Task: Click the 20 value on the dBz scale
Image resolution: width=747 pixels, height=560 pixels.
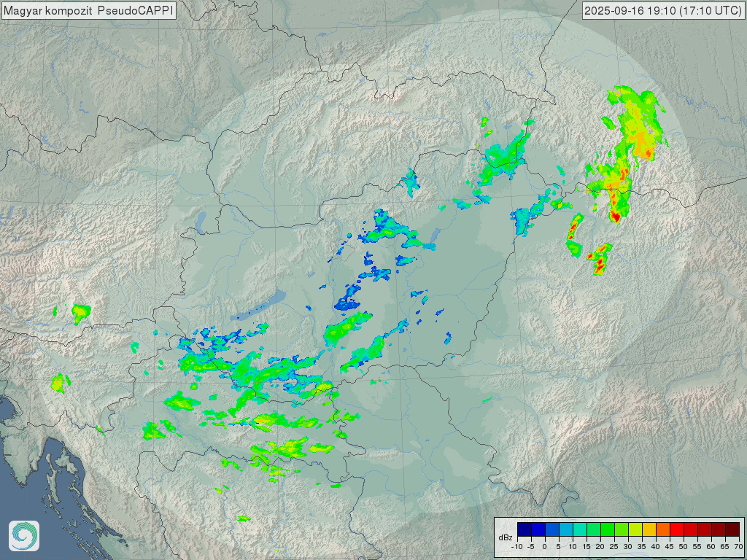Action: [600, 547]
